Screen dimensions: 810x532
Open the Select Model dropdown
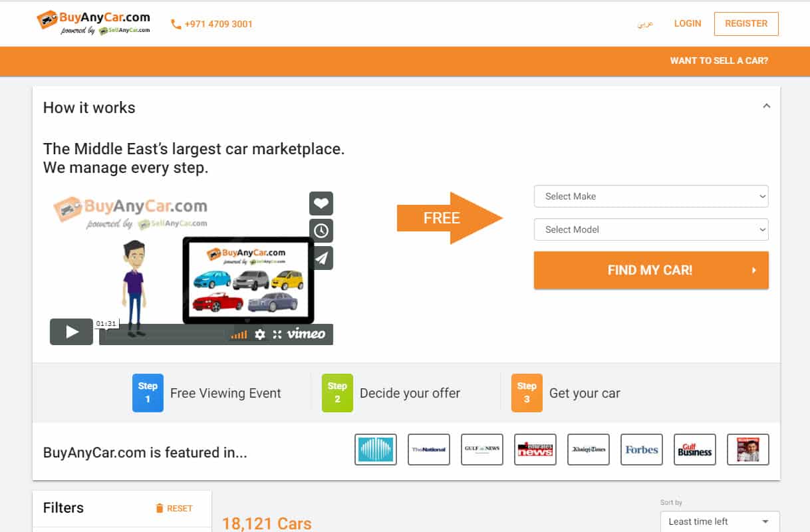tap(651, 229)
